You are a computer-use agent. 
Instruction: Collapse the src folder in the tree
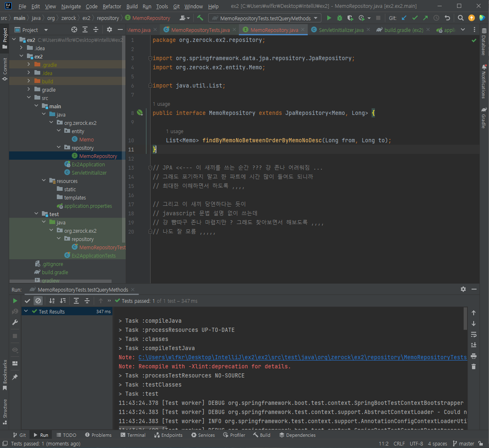[29, 97]
